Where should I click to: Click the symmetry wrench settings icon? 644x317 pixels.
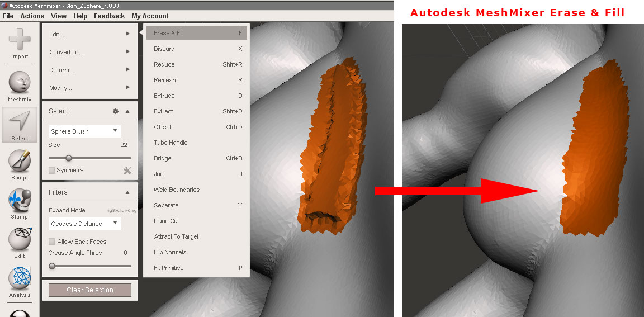pos(127,171)
